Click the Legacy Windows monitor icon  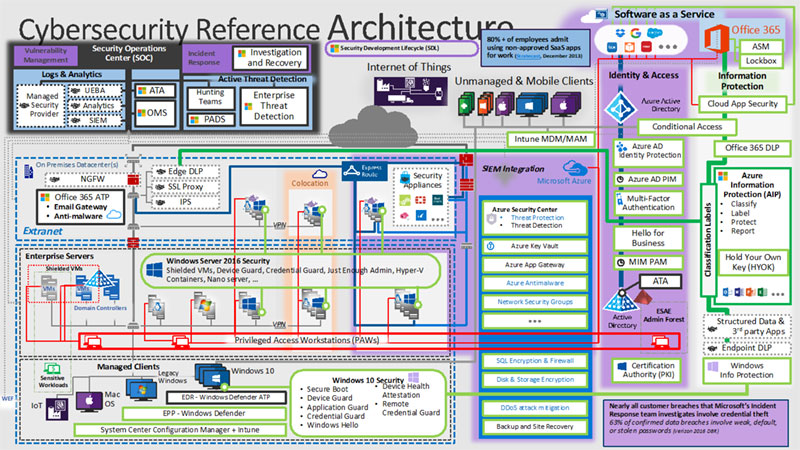click(141, 391)
